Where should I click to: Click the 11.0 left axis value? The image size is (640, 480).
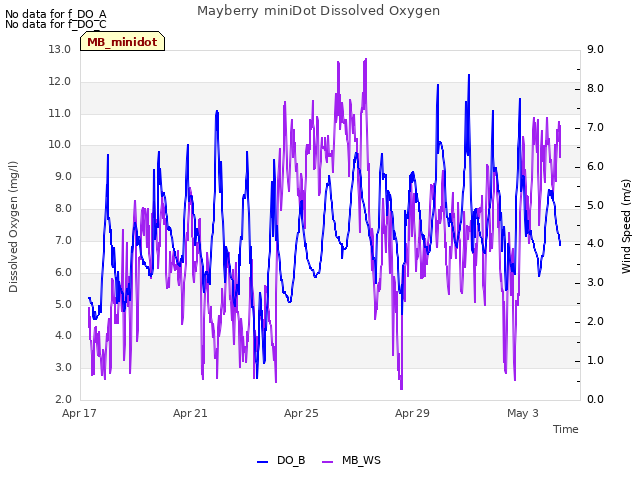pos(60,113)
